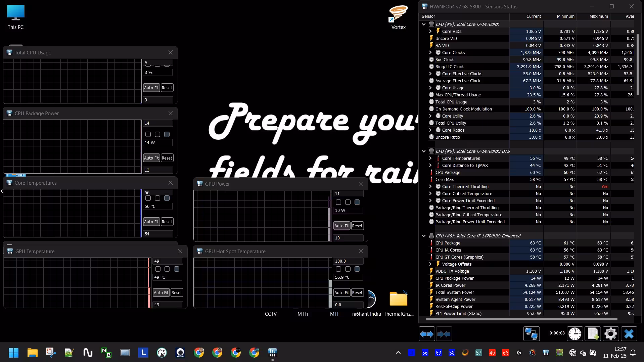Click the Maximum column header
The image size is (644, 362).
point(598,16)
